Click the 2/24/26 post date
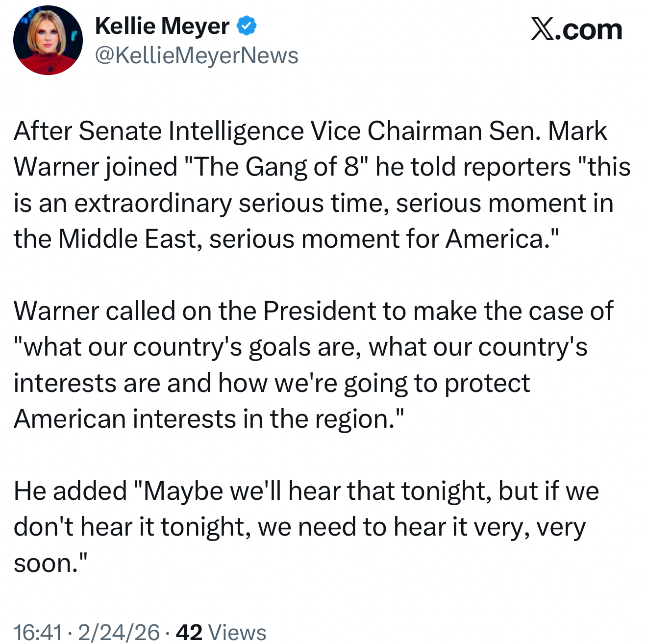647x644 pixels. 119,632
